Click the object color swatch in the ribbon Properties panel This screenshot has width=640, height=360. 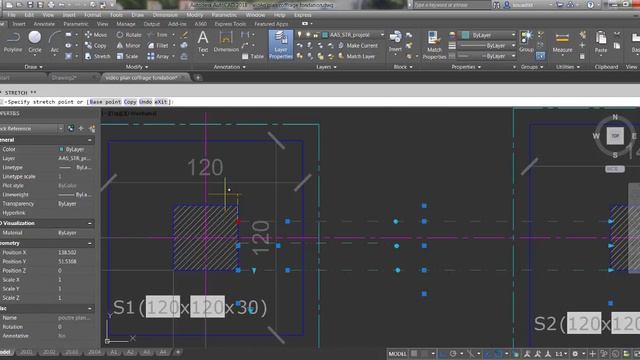465,35
